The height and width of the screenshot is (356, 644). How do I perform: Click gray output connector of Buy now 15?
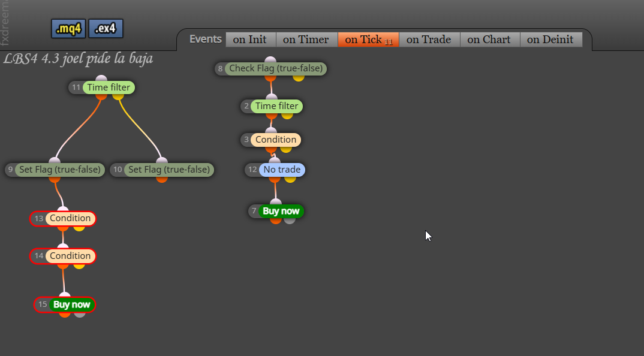click(80, 314)
